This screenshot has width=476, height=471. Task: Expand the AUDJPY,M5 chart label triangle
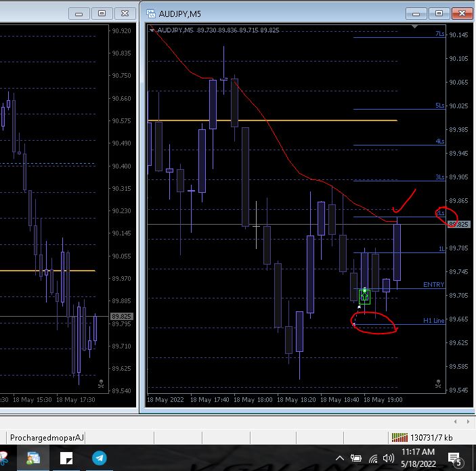(x=152, y=30)
